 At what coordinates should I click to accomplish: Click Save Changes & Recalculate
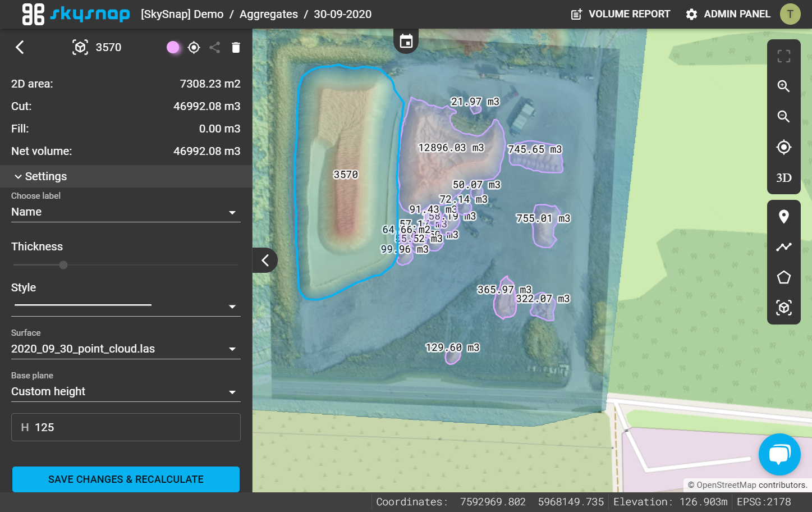[126, 479]
